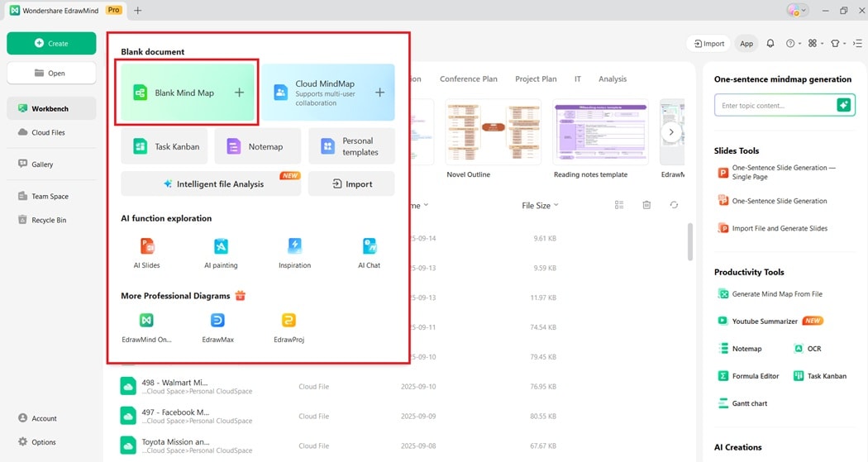Image resolution: width=868 pixels, height=462 pixels.
Task: Switch to the Project Plan template tab
Action: coord(536,79)
